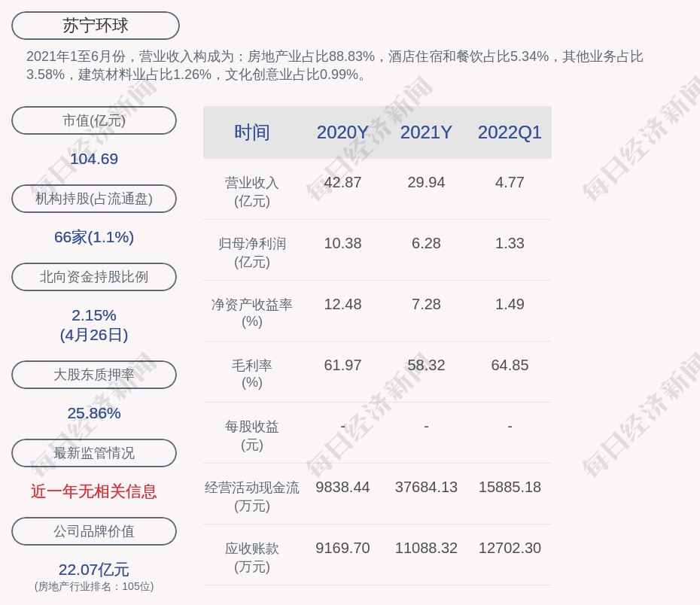
Task: Select the 毛利率(%) row label
Action: tap(252, 374)
